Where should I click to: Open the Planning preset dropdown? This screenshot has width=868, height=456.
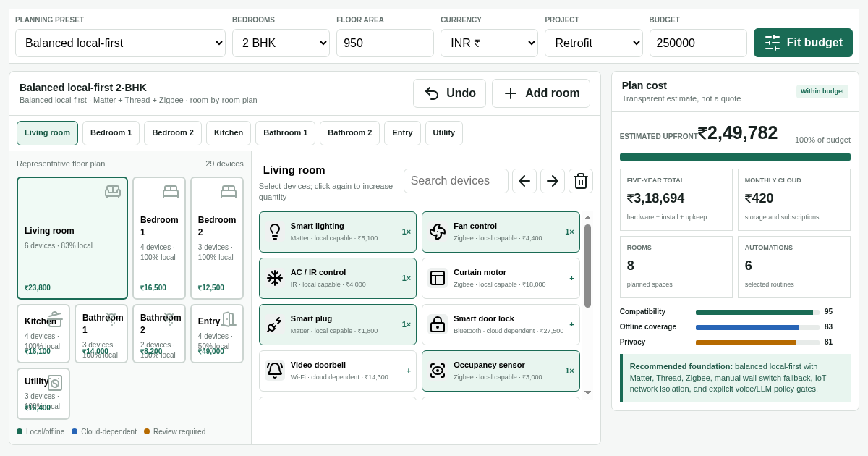120,43
